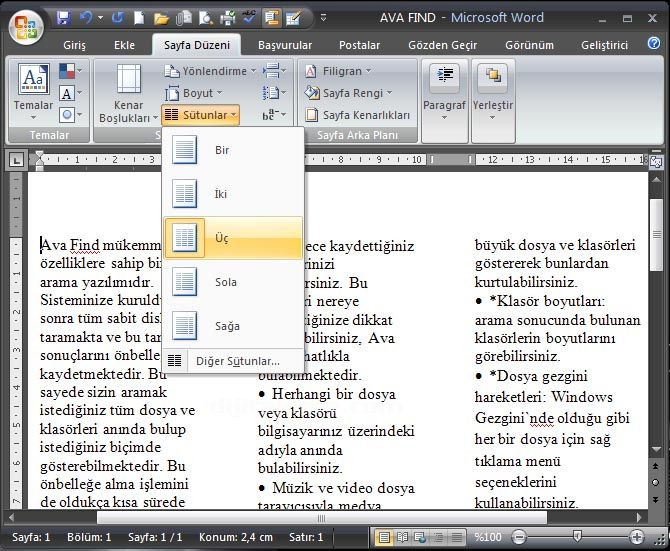Open Kenar Boşlukları margins menu

(128, 93)
